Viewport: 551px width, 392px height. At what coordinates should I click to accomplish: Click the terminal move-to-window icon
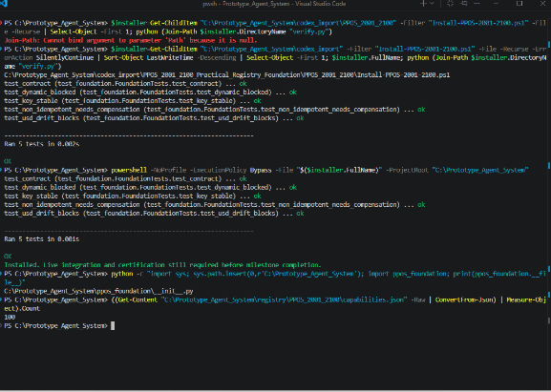pos(464,4)
